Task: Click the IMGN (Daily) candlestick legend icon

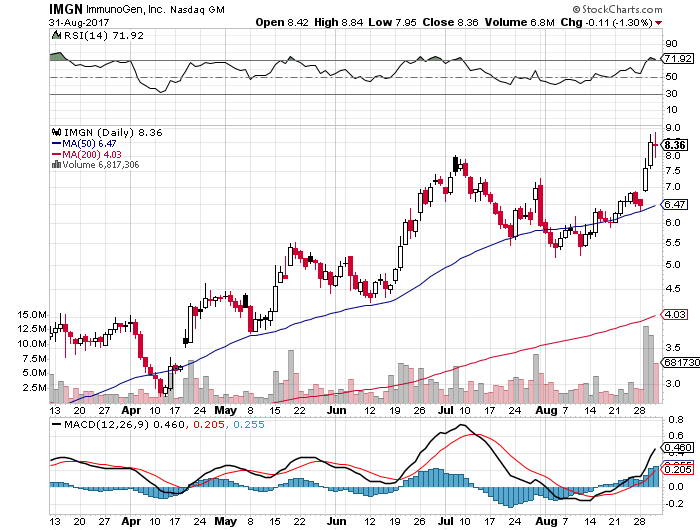Action: tap(56, 132)
